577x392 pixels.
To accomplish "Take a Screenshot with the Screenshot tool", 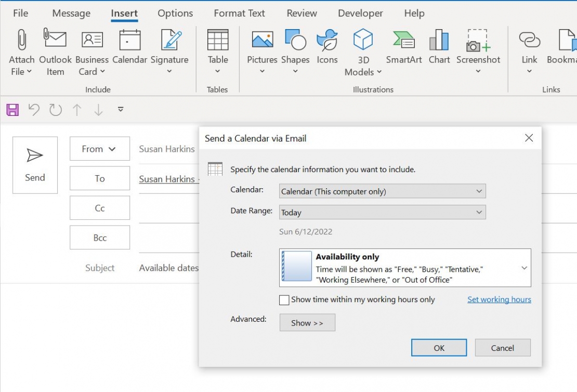I will coord(478,50).
